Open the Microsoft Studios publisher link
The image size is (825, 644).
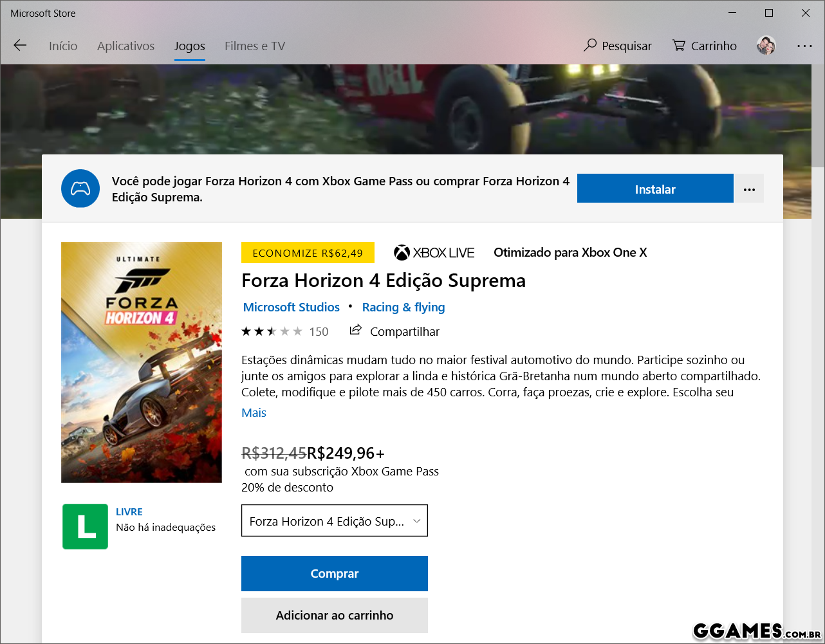point(291,308)
